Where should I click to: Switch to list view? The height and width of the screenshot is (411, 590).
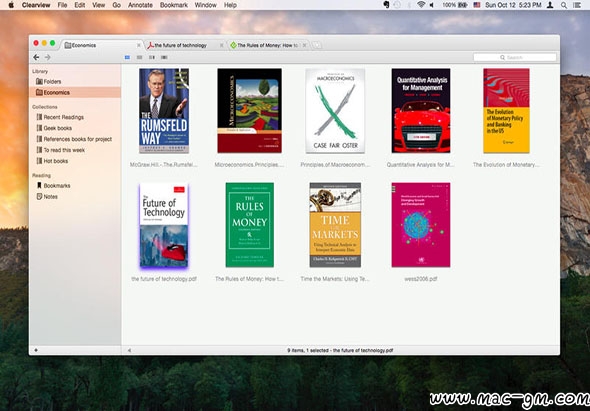click(x=139, y=57)
